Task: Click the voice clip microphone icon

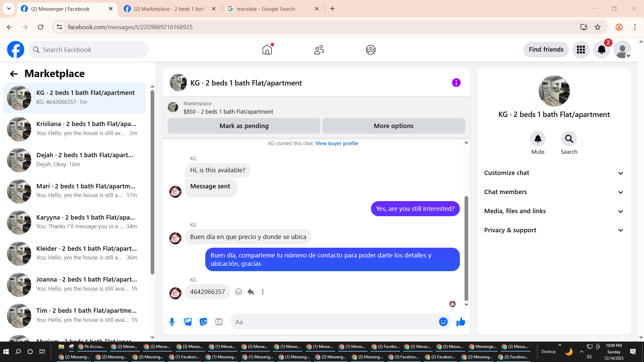Action: (x=172, y=322)
